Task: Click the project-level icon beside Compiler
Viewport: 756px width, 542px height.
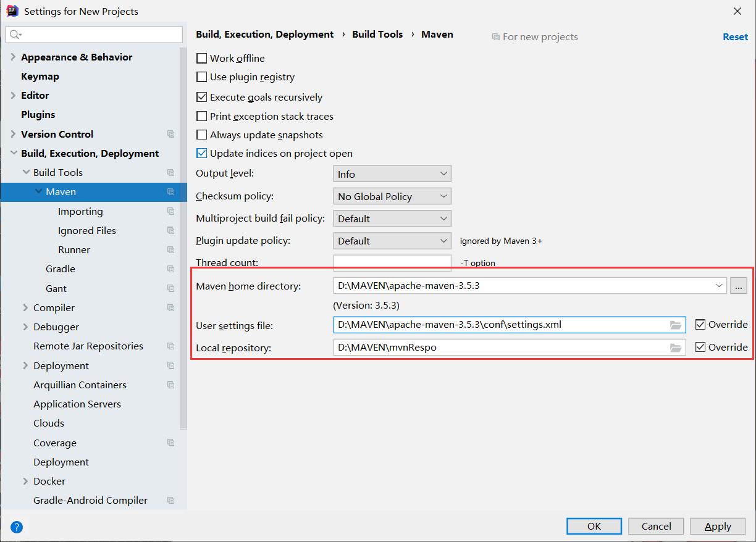Action: (x=171, y=307)
